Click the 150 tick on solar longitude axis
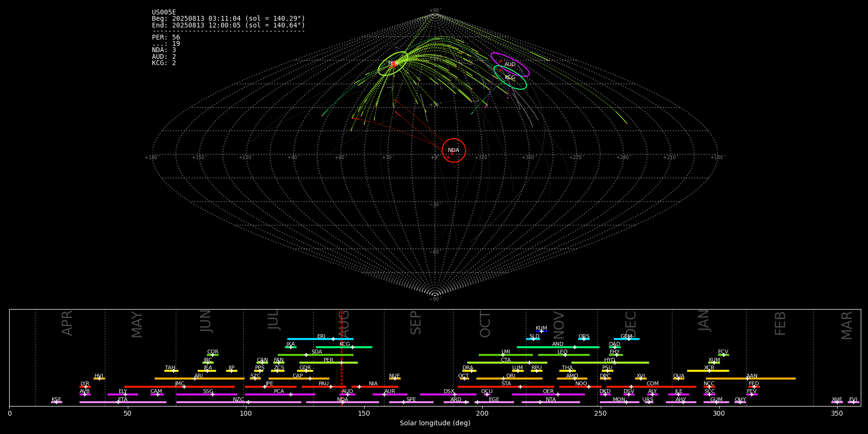Screen dimensions: 868x434 click(364, 413)
